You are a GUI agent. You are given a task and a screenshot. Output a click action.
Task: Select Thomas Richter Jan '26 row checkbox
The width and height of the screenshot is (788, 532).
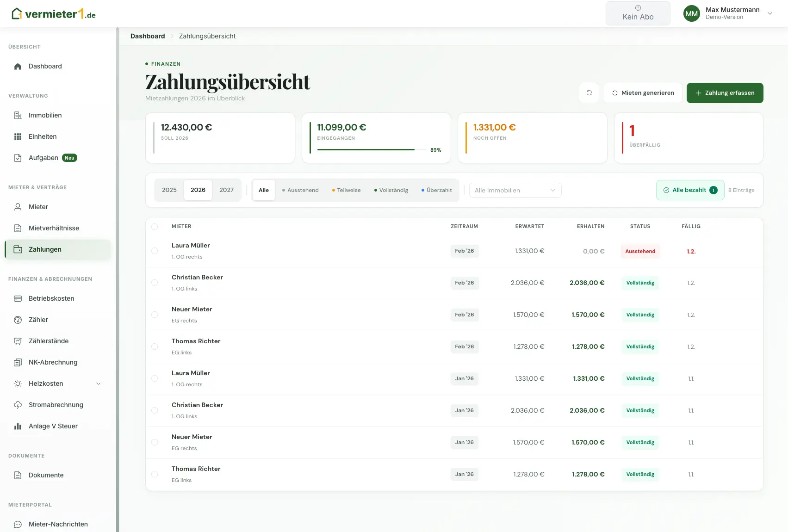point(155,474)
